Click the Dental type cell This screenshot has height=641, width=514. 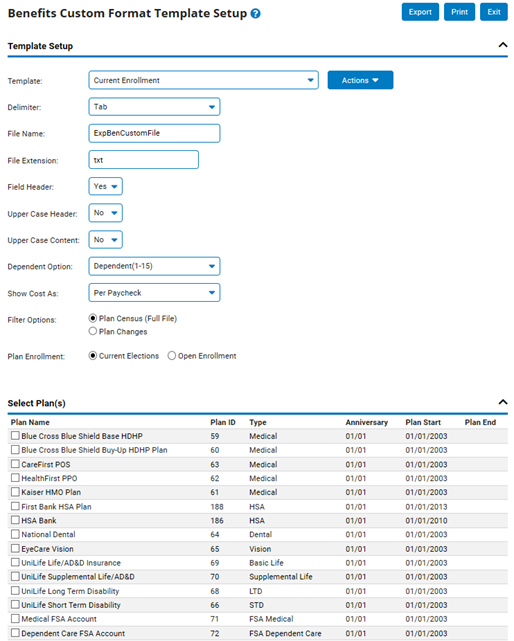click(x=260, y=534)
